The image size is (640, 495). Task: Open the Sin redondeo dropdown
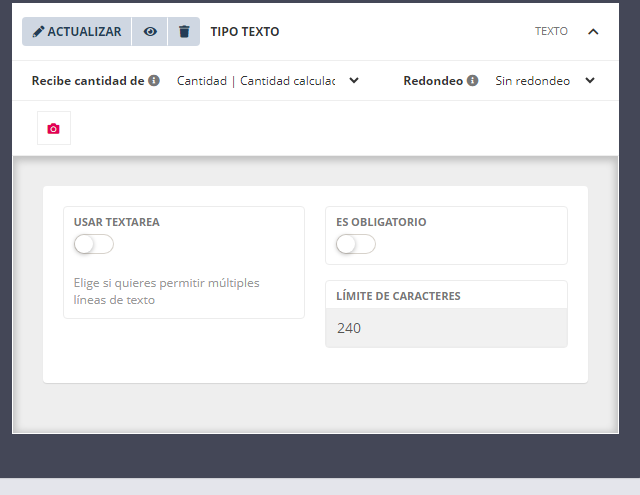pyautogui.click(x=533, y=81)
